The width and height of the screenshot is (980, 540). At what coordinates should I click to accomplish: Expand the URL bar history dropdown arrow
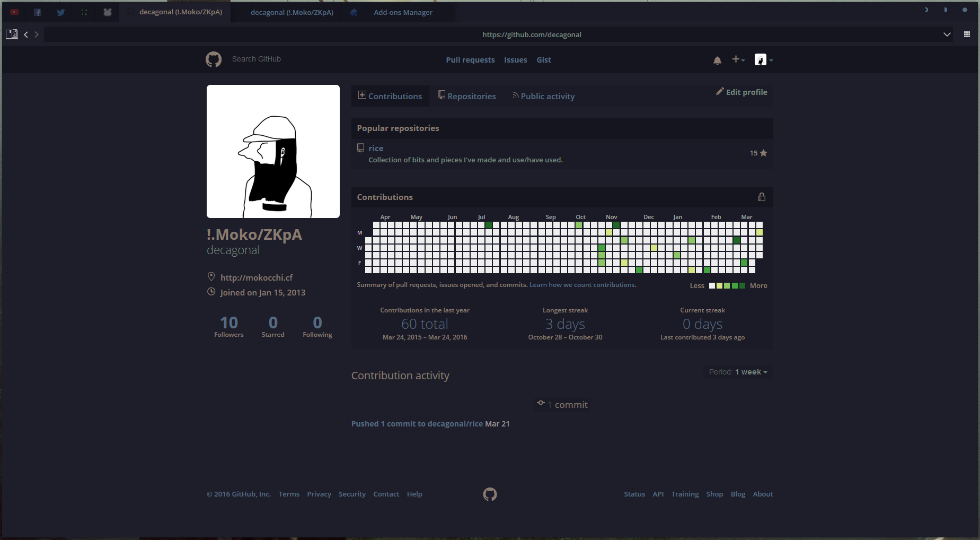[x=947, y=34]
